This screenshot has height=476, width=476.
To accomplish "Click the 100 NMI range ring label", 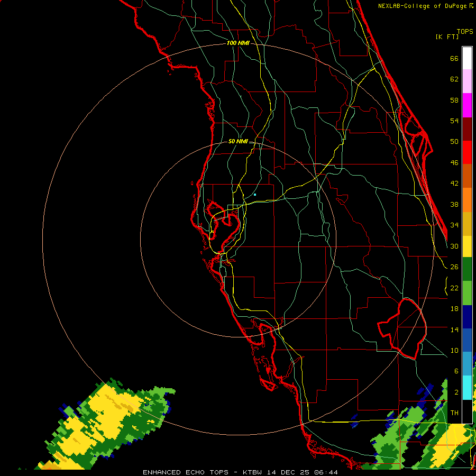I will 238,43.
